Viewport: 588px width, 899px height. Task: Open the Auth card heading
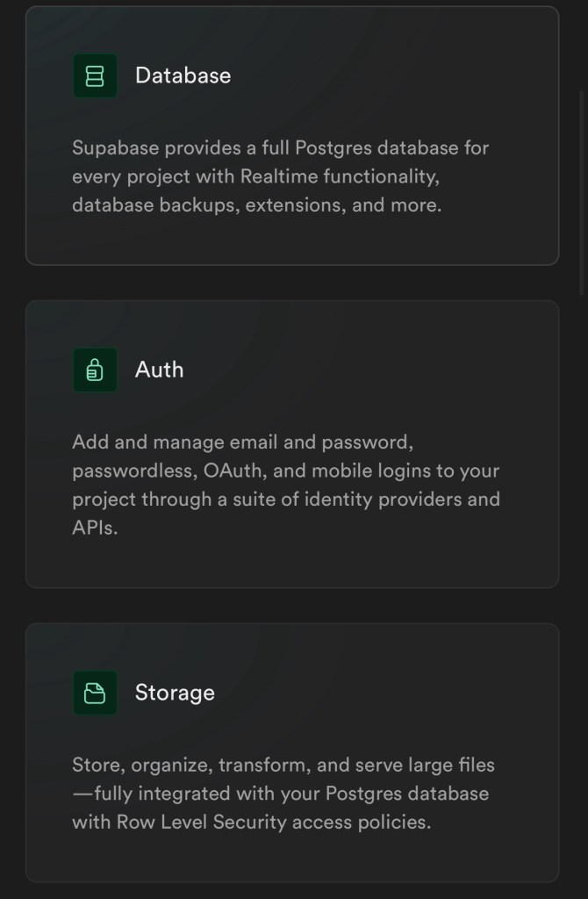click(159, 370)
